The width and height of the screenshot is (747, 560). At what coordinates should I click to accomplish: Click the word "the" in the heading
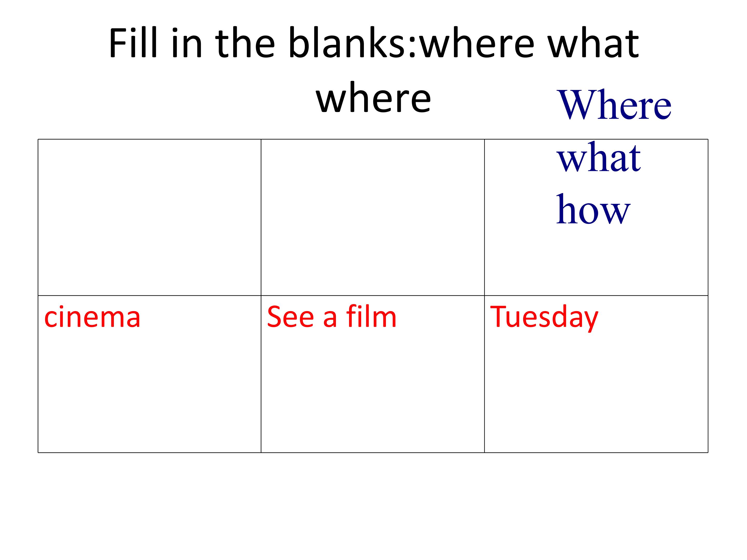click(245, 43)
